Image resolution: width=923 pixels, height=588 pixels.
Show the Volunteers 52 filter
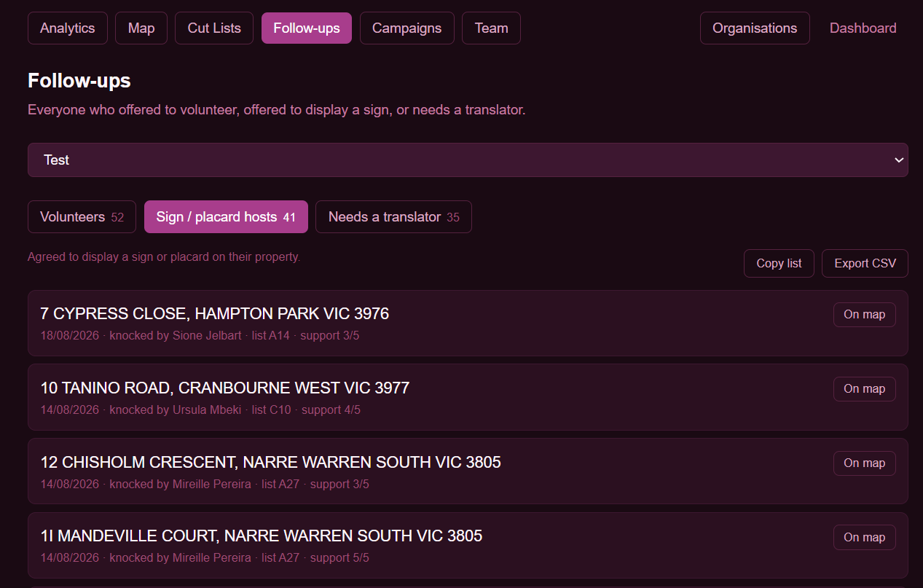[x=82, y=217]
